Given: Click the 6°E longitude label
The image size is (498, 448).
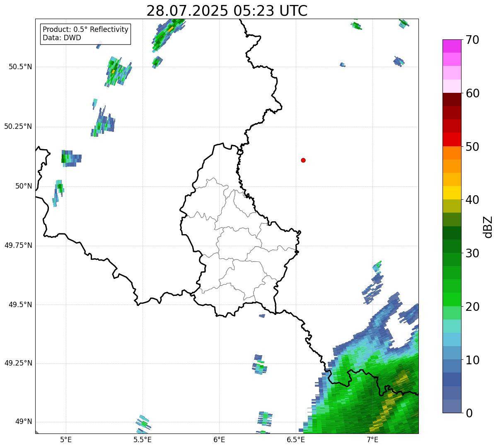Looking at the screenshot, I should pos(219,439).
